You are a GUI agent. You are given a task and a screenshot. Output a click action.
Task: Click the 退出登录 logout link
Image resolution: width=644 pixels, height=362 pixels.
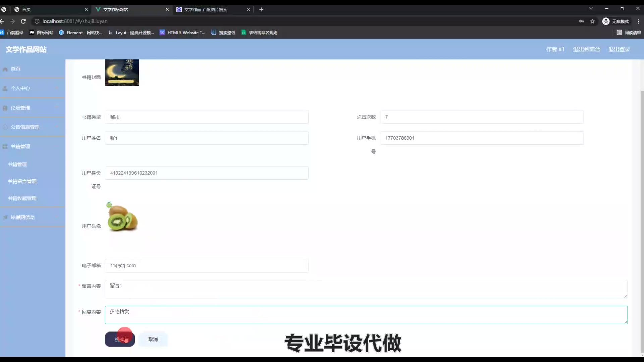tap(619, 49)
